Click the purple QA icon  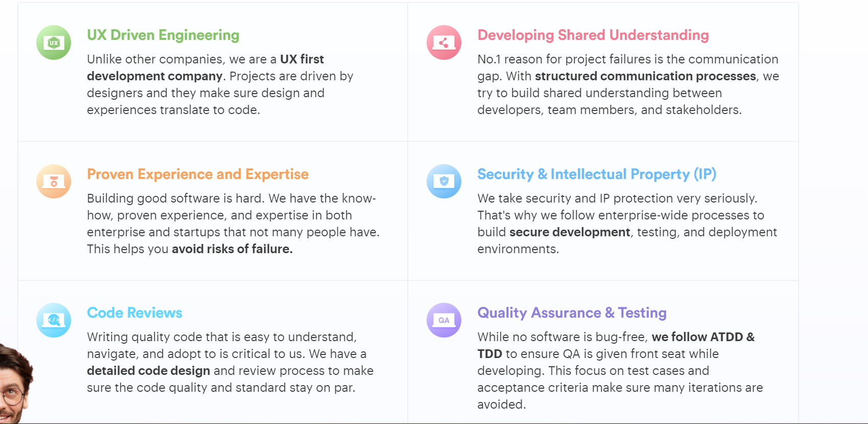(x=444, y=320)
